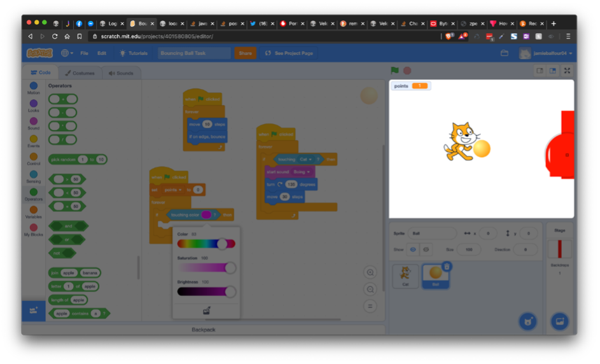Screen dimensions: 600x364
Task: Click the sprite Size field
Action: pos(468,249)
